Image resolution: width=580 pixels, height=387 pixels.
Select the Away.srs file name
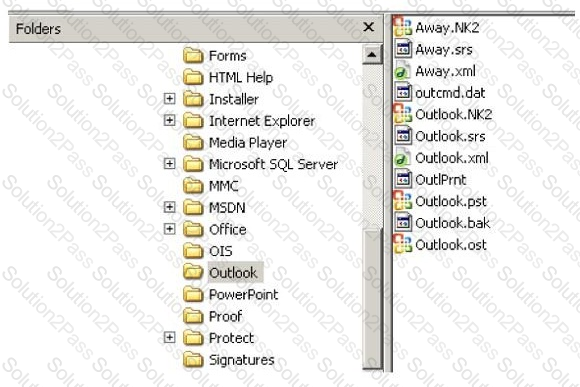pos(444,50)
